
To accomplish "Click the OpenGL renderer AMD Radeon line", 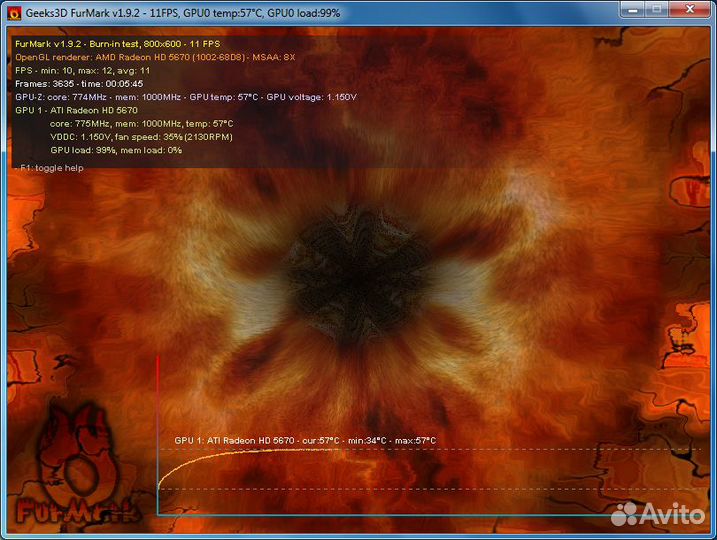I will (x=155, y=57).
